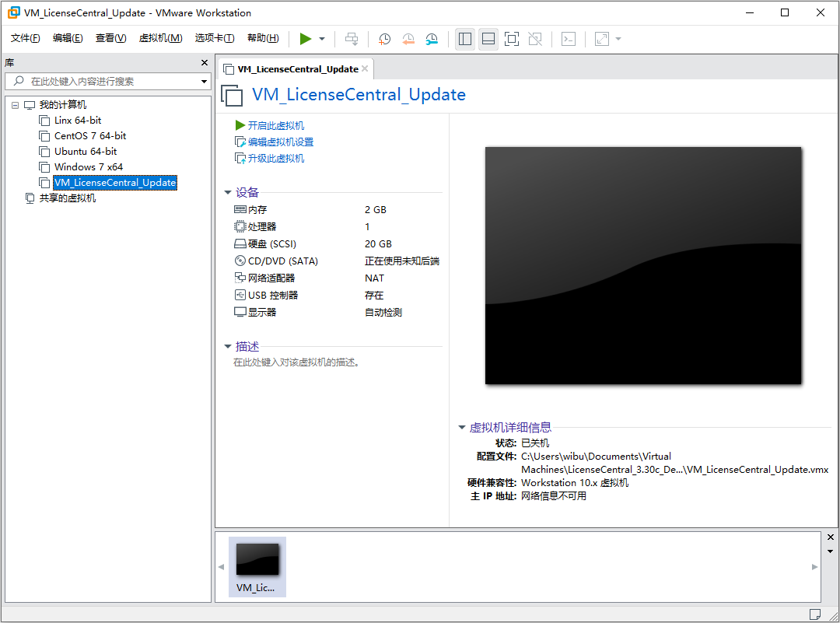Viewport: 840px width, 623px height.
Task: Open the 硬盘 (SCSI) device entry
Action: (265, 244)
